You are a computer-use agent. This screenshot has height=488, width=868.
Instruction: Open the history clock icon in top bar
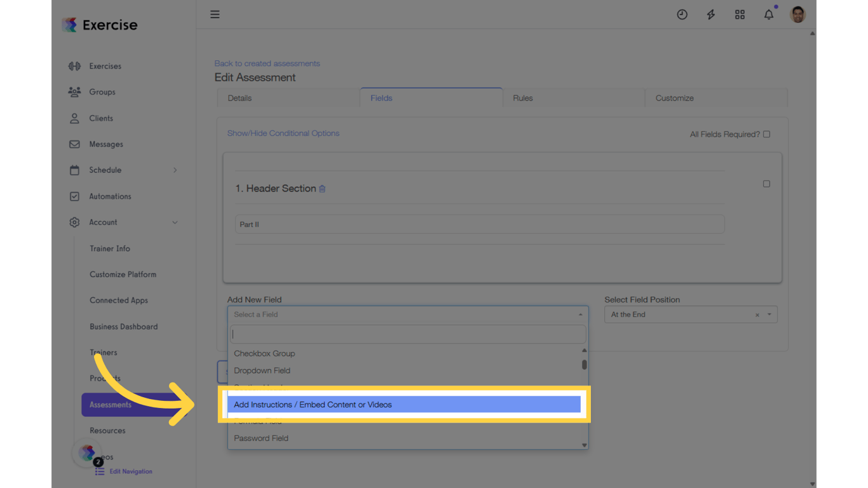[682, 14]
